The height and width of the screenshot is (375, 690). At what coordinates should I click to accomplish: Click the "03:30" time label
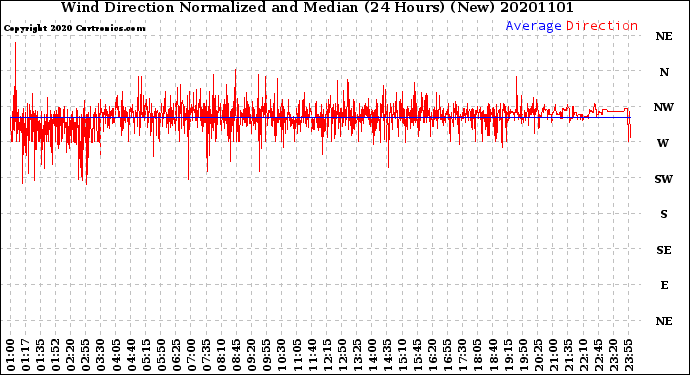(101, 355)
